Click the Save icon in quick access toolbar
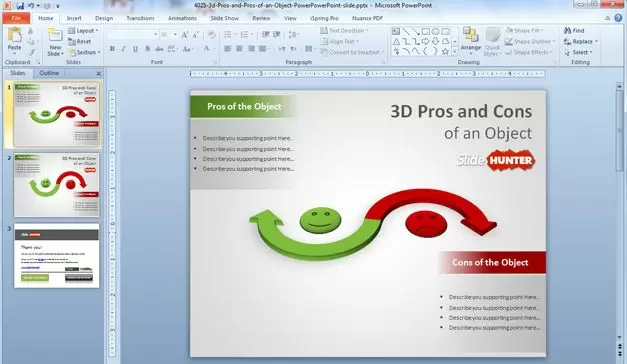 20,6
